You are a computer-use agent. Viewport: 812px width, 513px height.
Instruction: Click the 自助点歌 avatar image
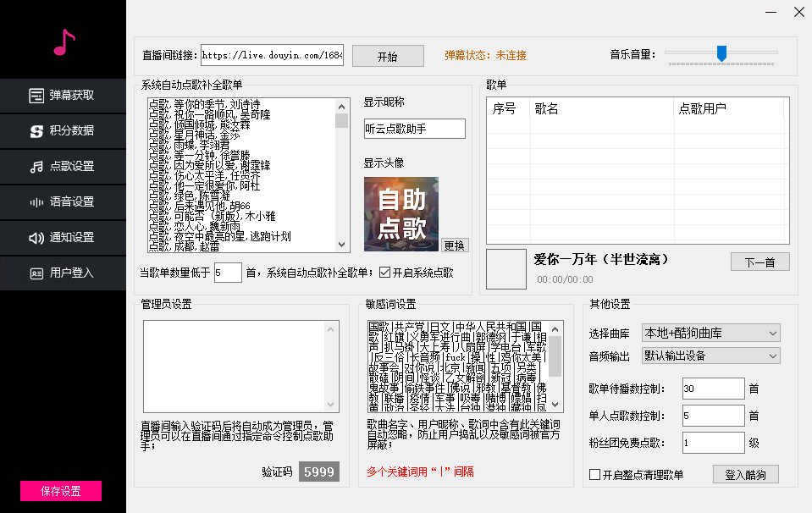pos(400,213)
